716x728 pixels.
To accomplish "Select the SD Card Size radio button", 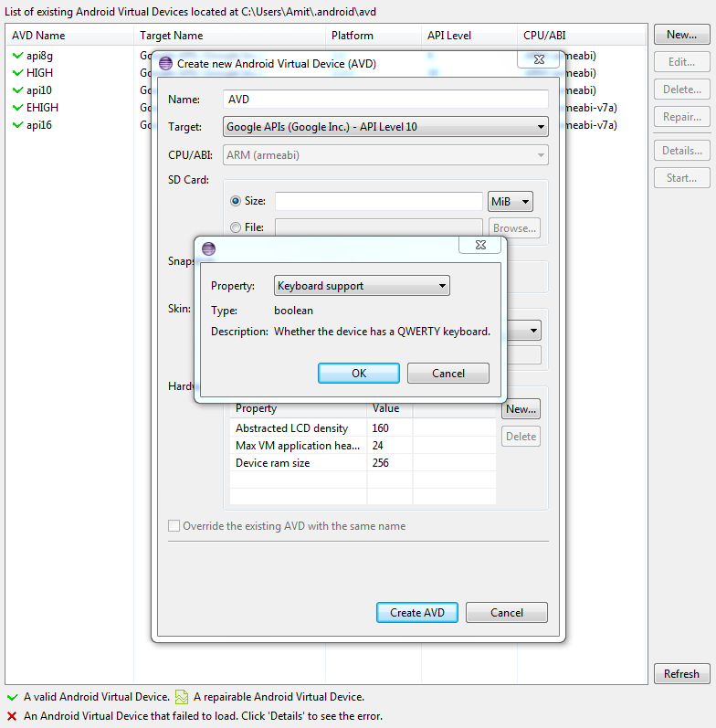I will [236, 201].
